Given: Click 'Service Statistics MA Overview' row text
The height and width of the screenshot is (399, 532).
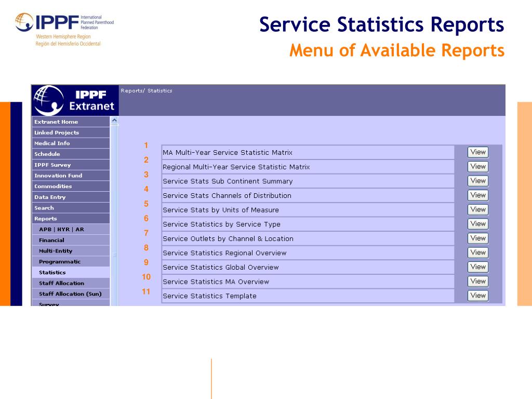Looking at the screenshot, I should tap(216, 282).
